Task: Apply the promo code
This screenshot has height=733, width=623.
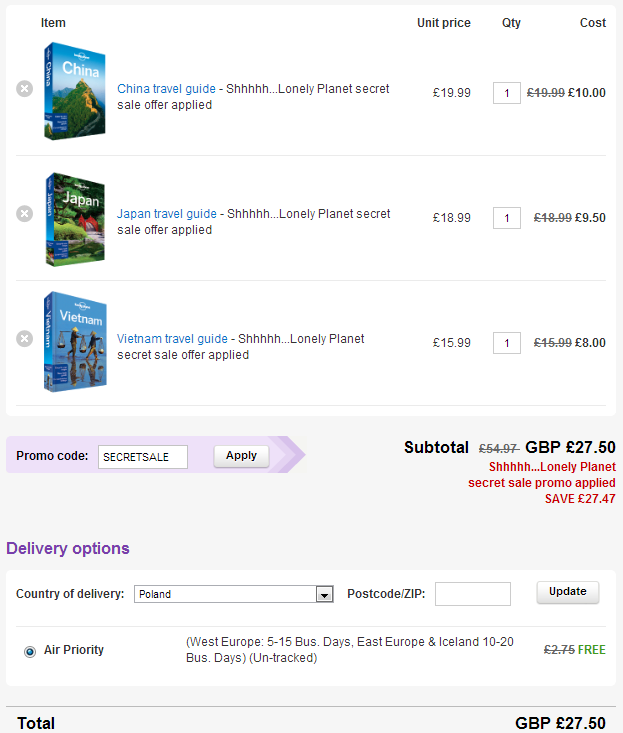Action: click(x=241, y=456)
